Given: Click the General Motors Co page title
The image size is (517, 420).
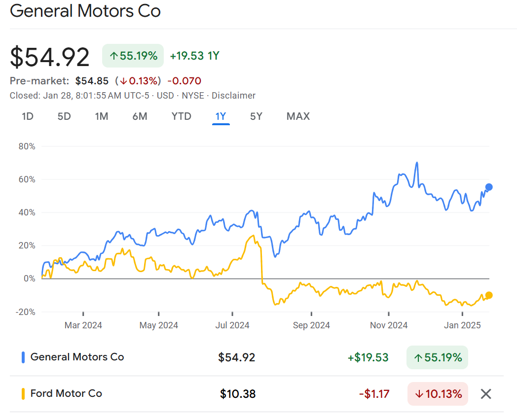Looking at the screenshot, I should coord(85,11).
